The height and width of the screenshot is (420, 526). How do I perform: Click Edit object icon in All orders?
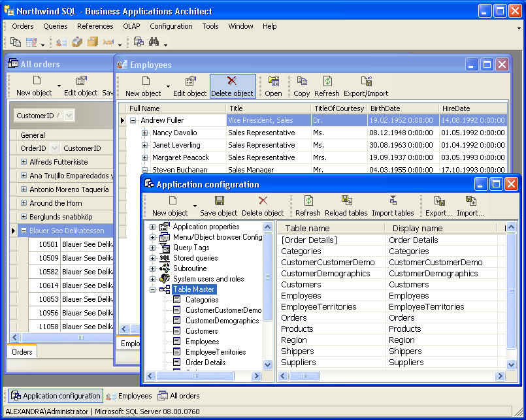coord(81,80)
